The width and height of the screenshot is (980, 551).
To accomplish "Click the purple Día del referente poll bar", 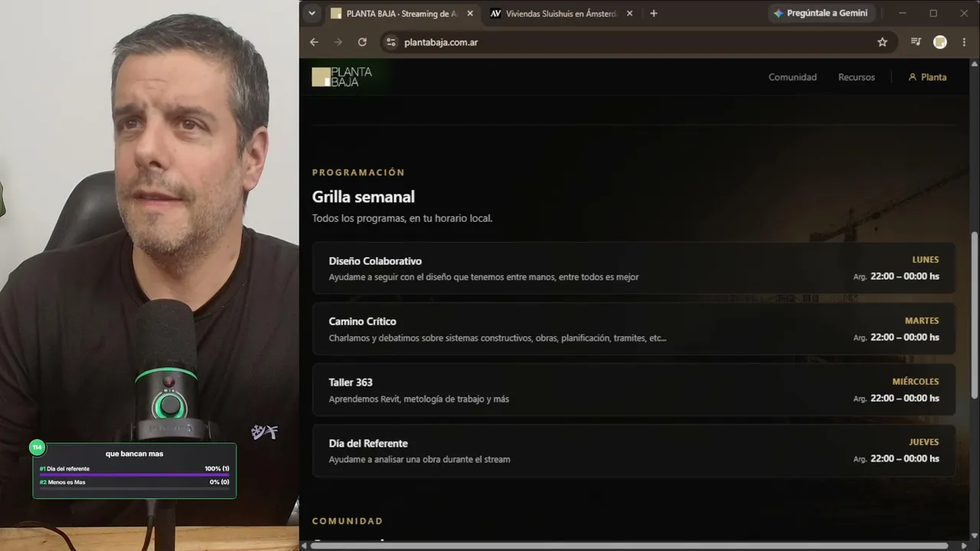I will [x=134, y=475].
